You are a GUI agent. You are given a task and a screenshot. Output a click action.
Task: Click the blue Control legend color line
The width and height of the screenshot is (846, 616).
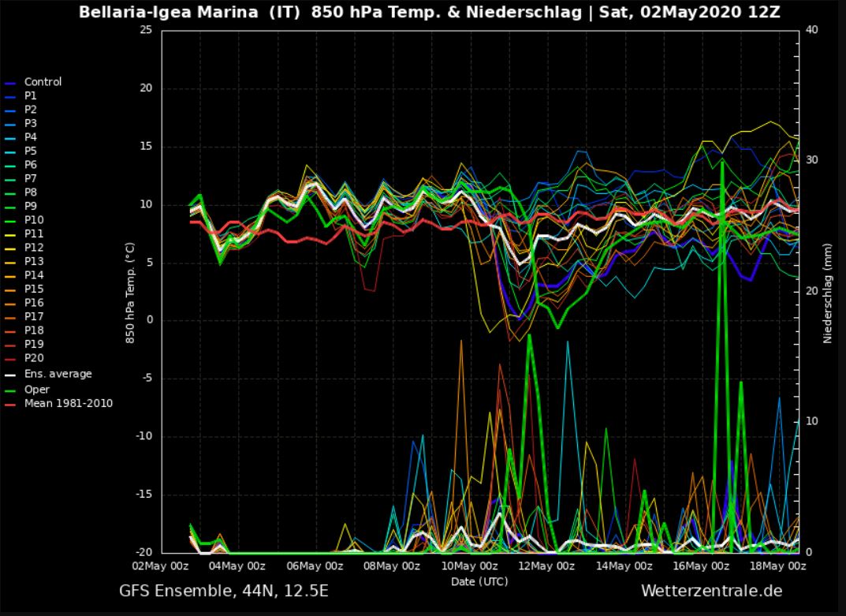(10, 84)
